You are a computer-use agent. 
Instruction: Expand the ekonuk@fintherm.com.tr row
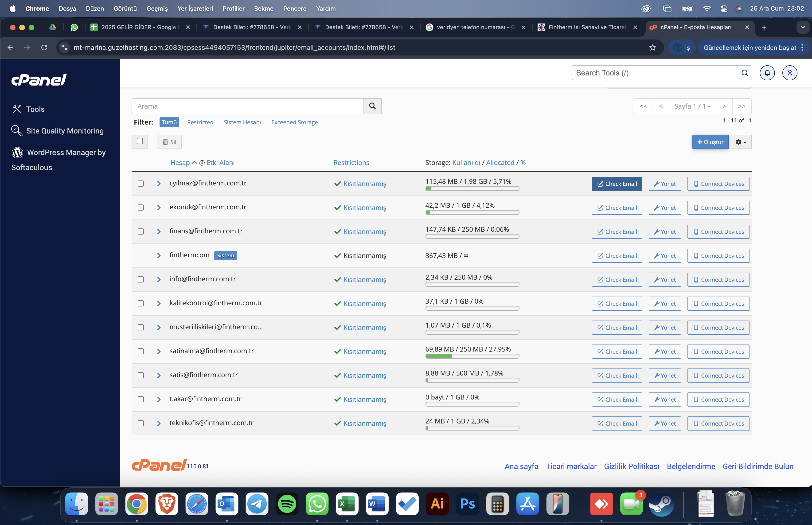coord(159,208)
